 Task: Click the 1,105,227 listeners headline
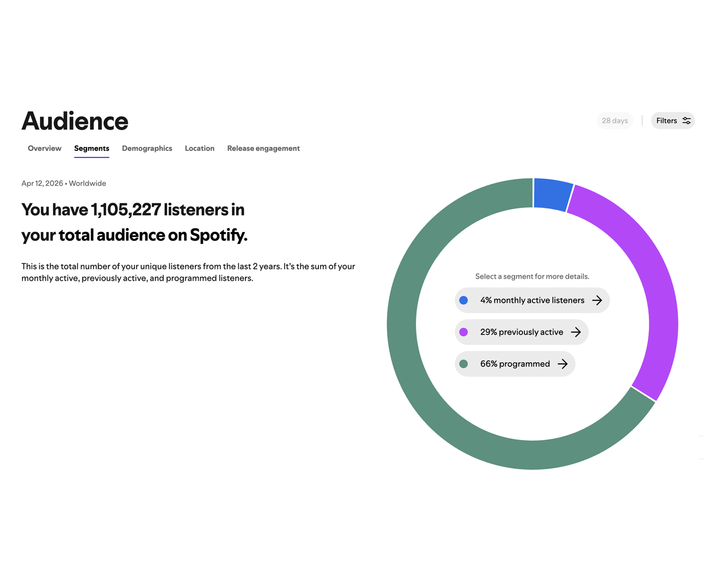click(134, 222)
